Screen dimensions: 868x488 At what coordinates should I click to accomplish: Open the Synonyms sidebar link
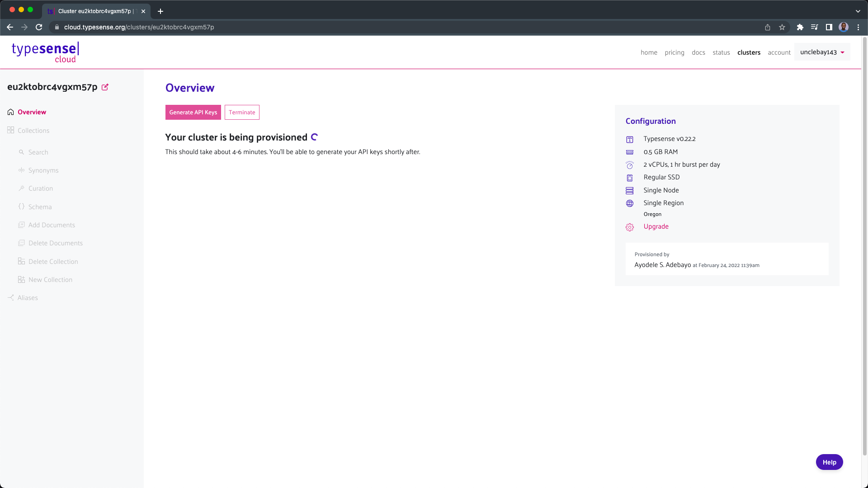pos(43,170)
